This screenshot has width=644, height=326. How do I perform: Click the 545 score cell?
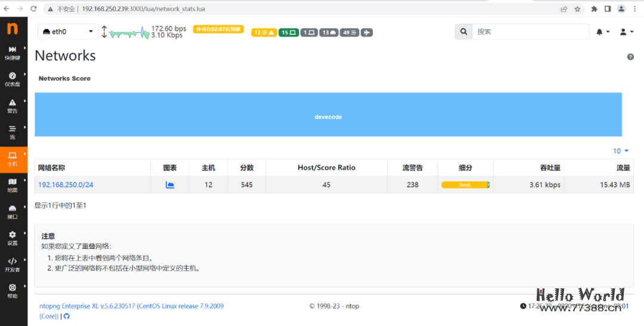(247, 185)
